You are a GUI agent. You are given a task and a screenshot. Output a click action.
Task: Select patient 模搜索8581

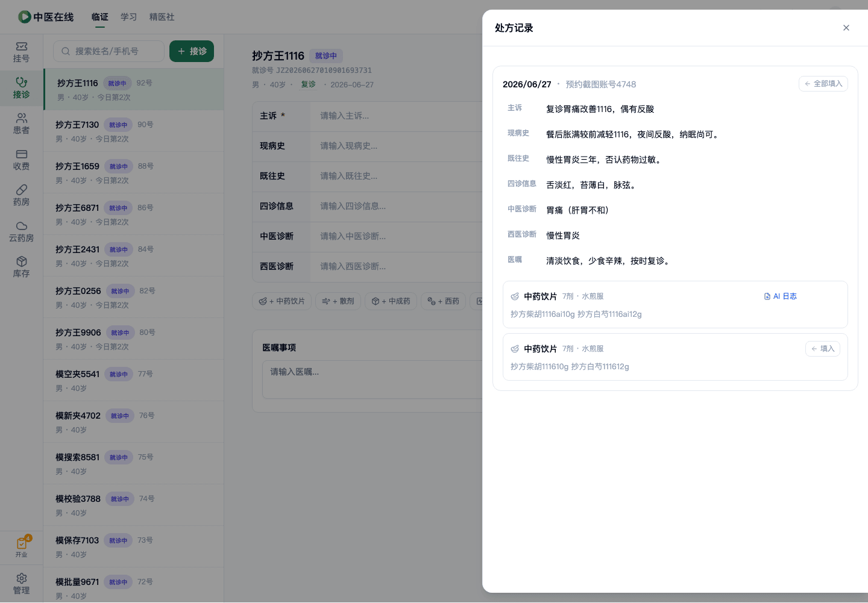pos(134,464)
